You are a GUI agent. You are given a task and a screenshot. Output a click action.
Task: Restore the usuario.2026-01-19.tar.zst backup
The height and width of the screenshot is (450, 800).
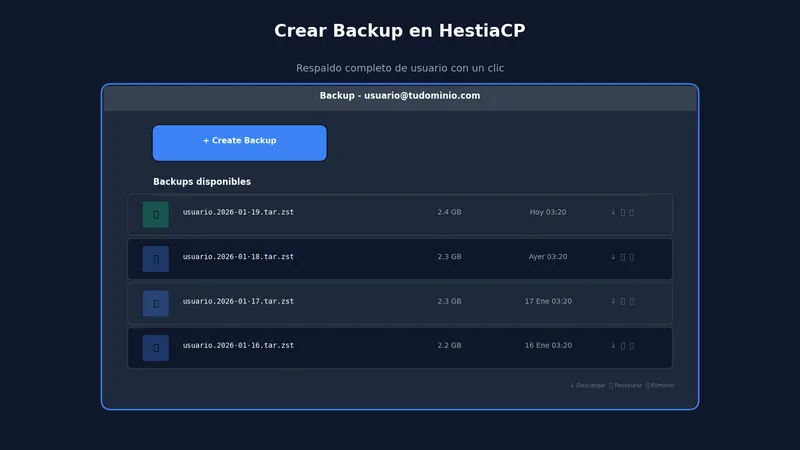pyautogui.click(x=622, y=212)
